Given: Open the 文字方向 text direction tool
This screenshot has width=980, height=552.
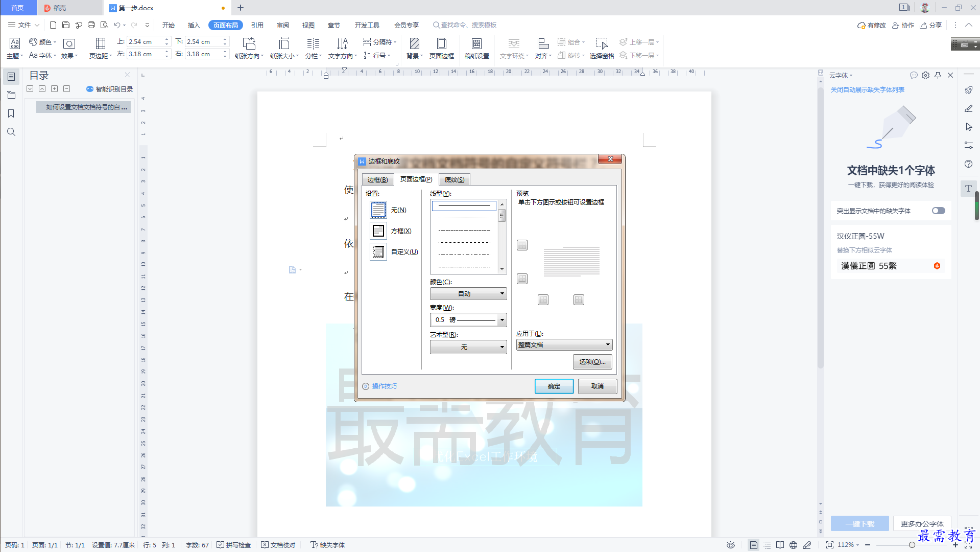Looking at the screenshot, I should tap(342, 48).
